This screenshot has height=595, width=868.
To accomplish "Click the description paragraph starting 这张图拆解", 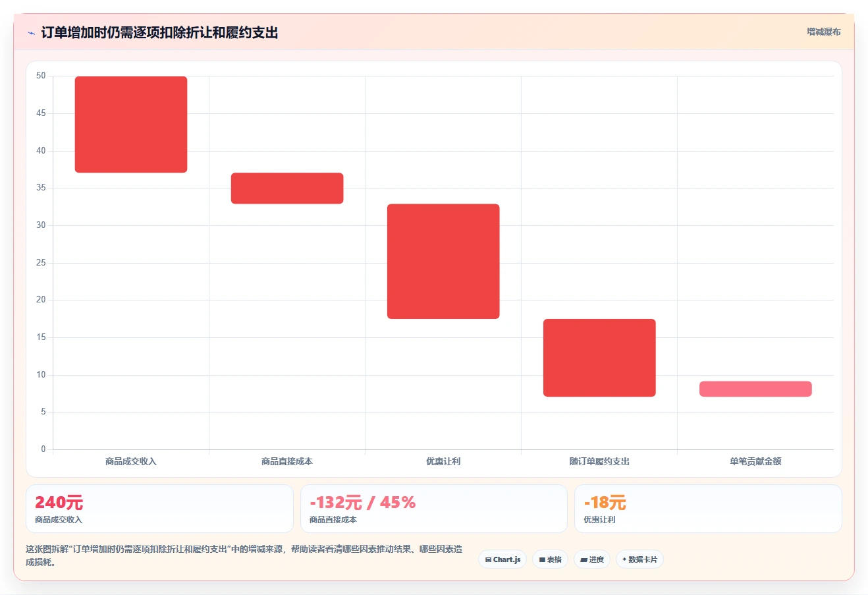I will pos(244,555).
